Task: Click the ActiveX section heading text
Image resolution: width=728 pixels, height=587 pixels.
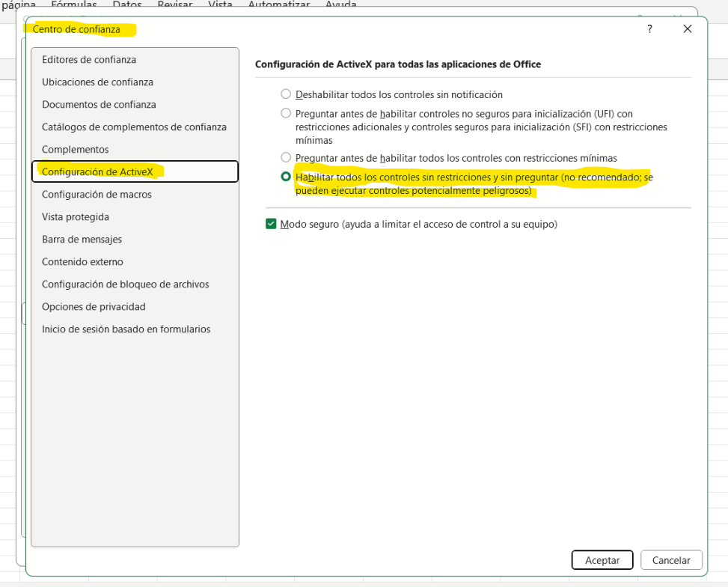Action: (398, 64)
